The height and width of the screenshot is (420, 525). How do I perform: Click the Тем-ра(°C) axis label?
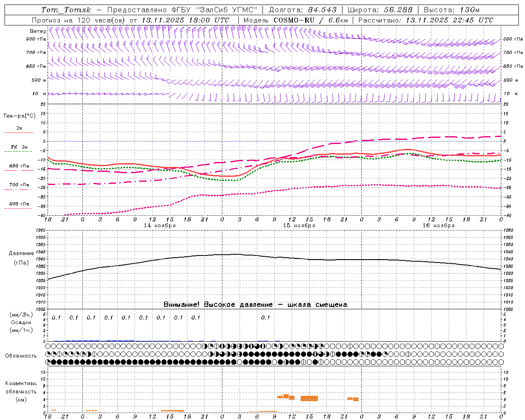point(19,116)
